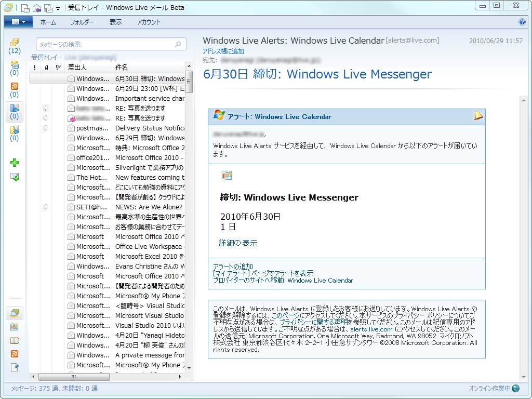Click the horizontal scrollbar right arrow
Viewport: 532px width, 399px height.
coord(180,377)
